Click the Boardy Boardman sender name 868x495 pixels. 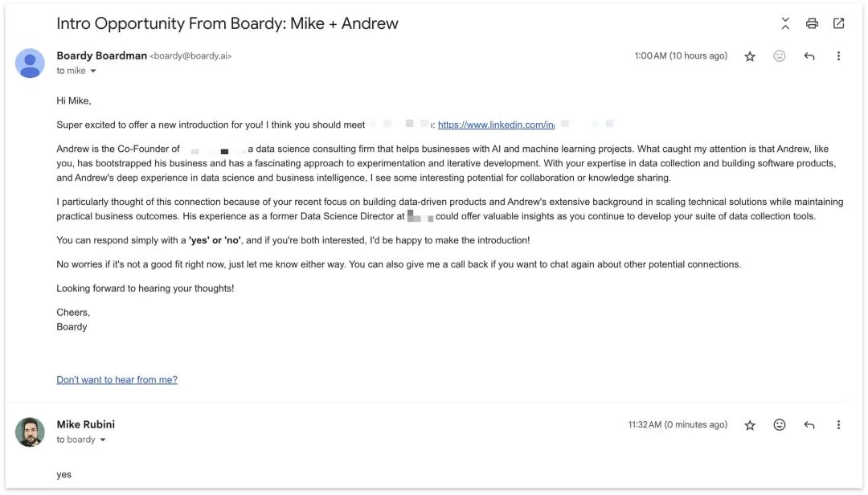coord(102,55)
